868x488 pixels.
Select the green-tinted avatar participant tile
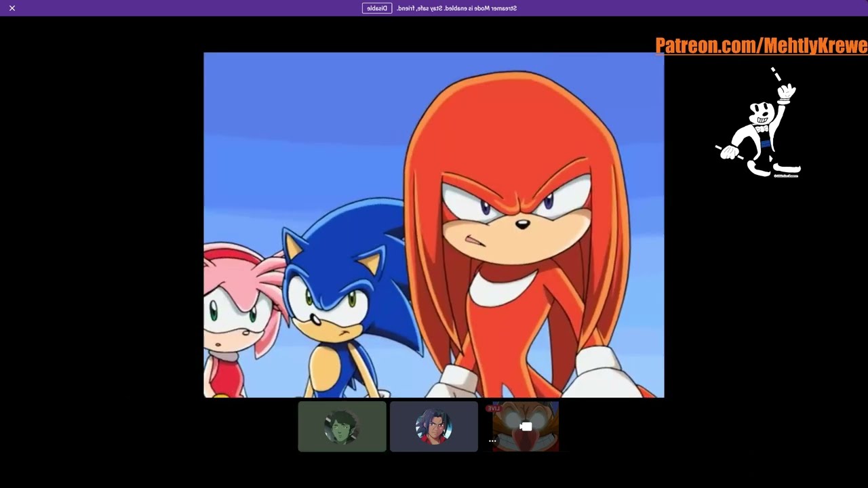(x=342, y=426)
